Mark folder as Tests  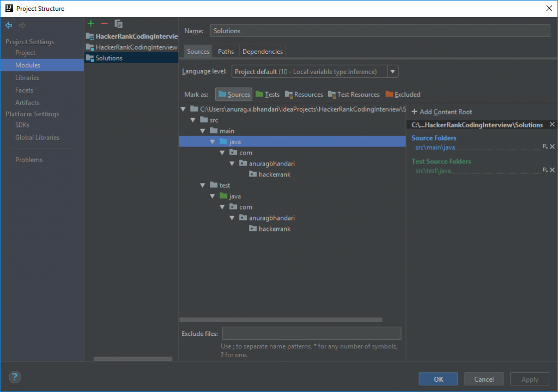pyautogui.click(x=268, y=95)
